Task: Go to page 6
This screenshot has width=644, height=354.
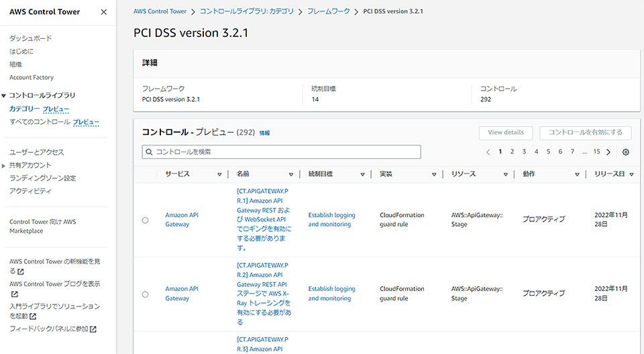Action: point(560,152)
